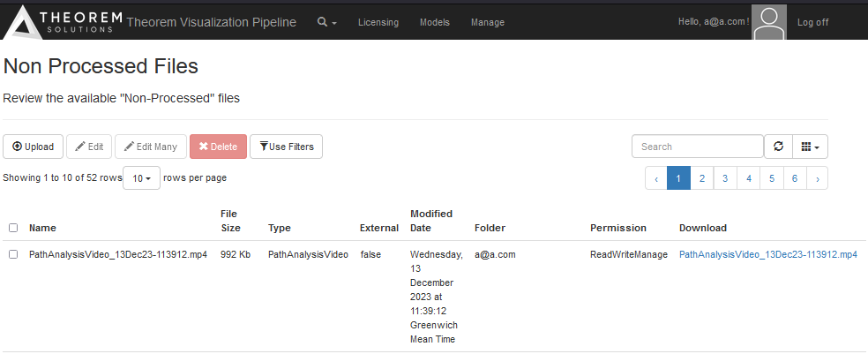
Task: Open the column visibility grid dropdown
Action: 810,147
